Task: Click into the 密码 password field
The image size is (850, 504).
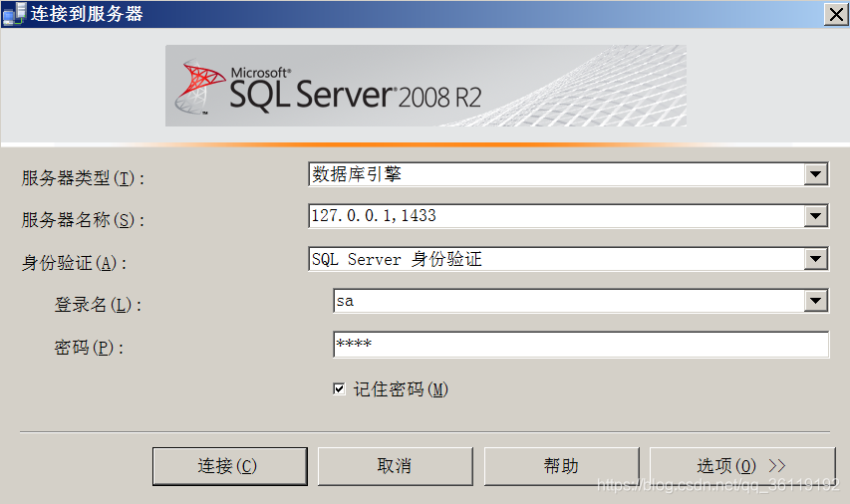Action: [581, 344]
